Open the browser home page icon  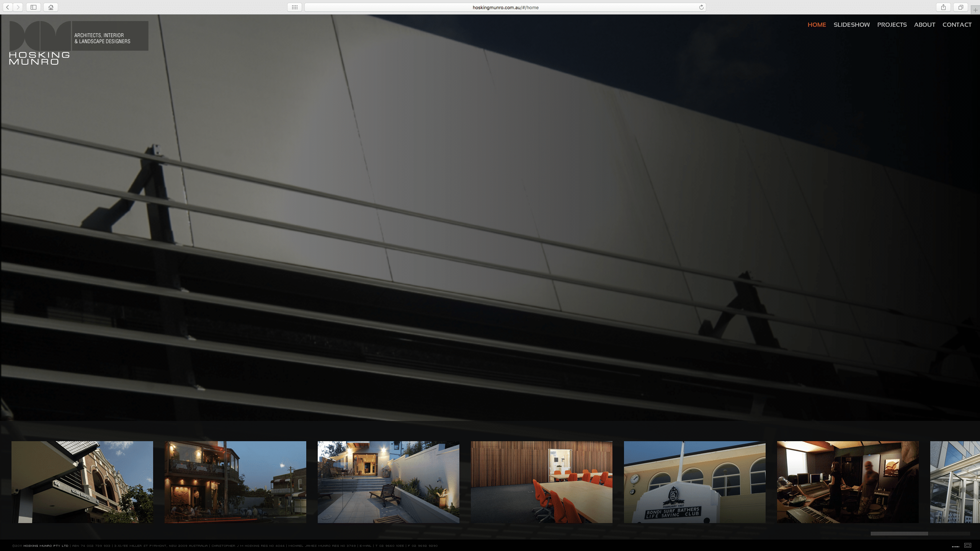click(x=51, y=7)
